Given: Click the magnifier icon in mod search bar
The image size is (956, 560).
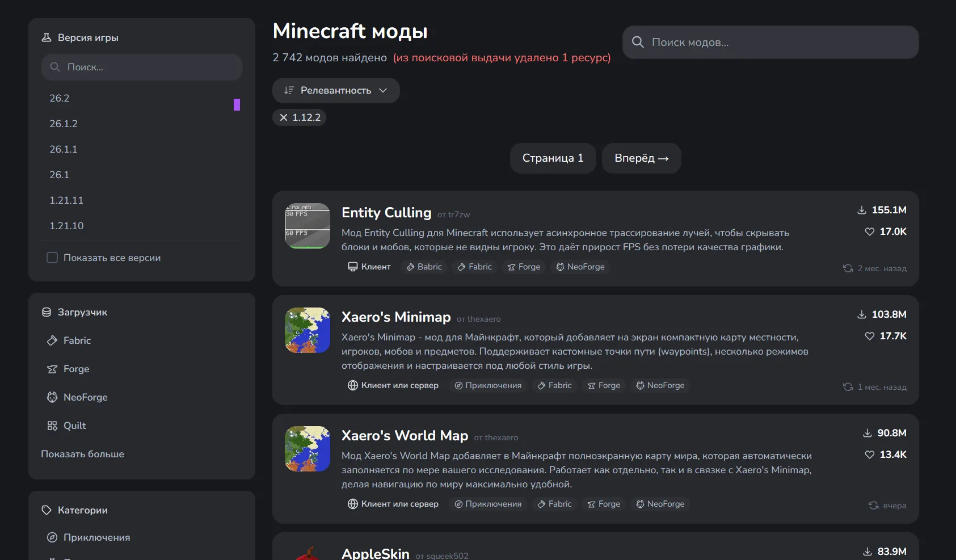Looking at the screenshot, I should (x=638, y=42).
